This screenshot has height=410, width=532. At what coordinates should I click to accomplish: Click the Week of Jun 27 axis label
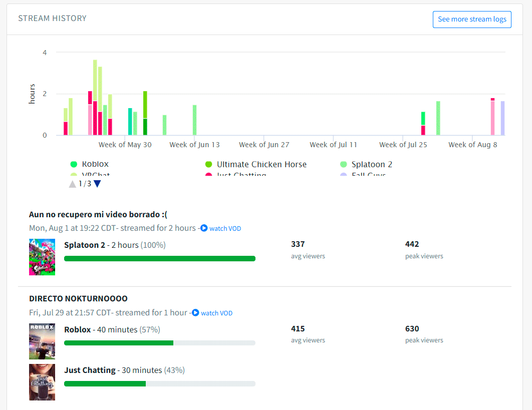pos(264,145)
